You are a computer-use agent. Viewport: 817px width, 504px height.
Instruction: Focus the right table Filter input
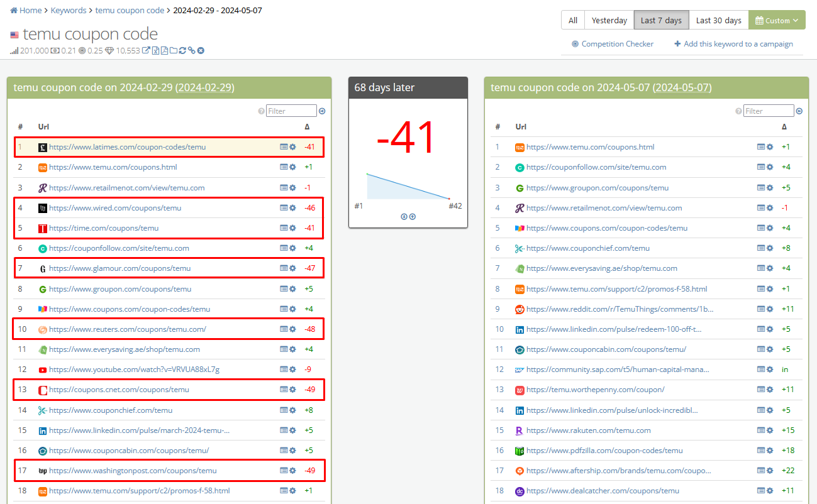coord(769,111)
